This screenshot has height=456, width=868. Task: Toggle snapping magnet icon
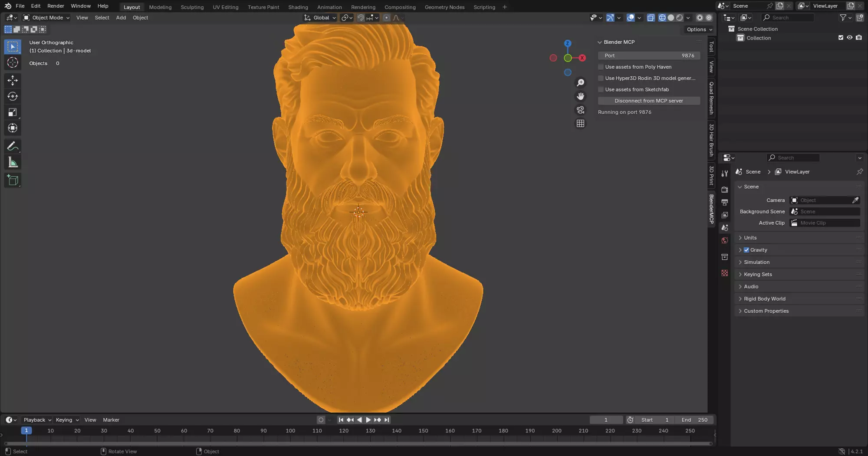pos(361,18)
